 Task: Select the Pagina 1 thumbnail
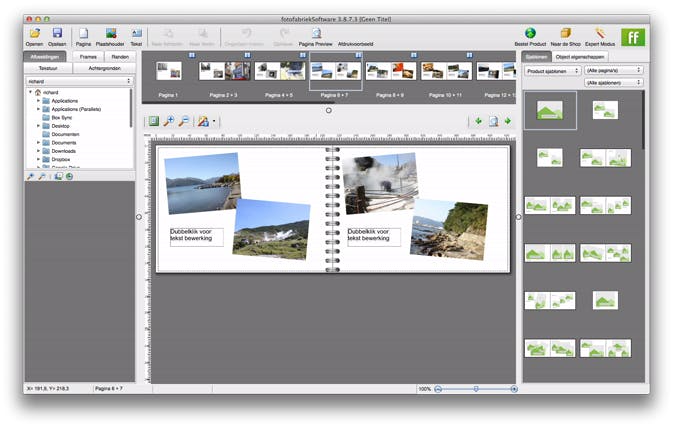[168, 70]
